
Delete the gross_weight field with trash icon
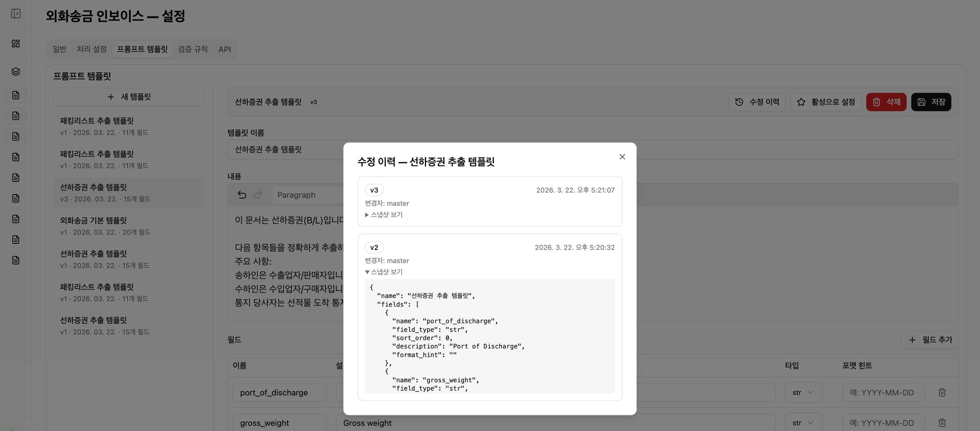[x=942, y=423]
